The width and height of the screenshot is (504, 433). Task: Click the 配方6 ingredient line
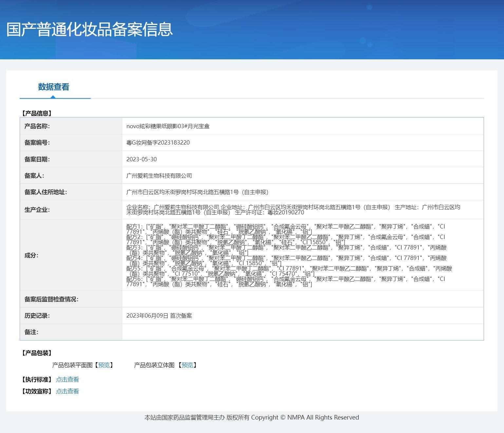[286, 282]
